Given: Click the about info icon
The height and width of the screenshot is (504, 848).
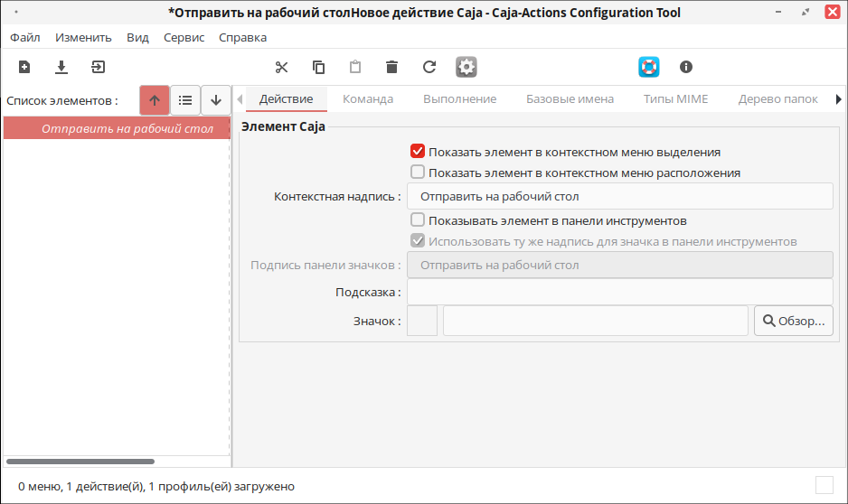Looking at the screenshot, I should coord(686,67).
